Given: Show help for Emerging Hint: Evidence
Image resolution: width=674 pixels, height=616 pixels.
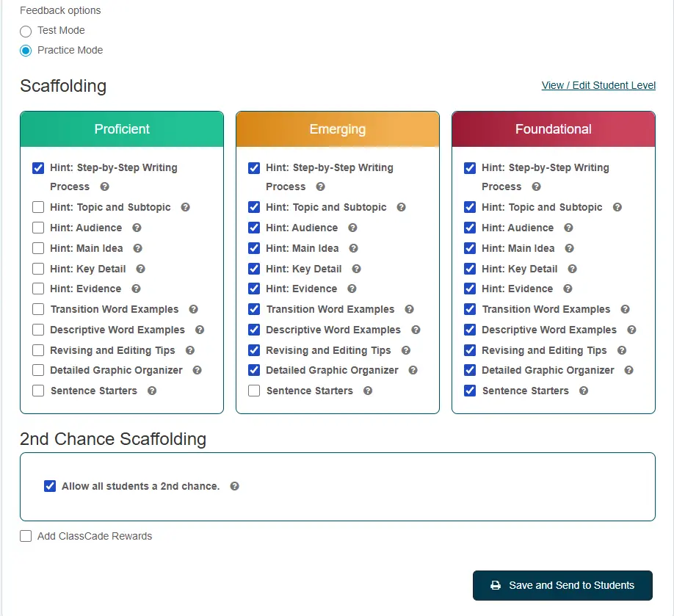Looking at the screenshot, I should tap(352, 289).
